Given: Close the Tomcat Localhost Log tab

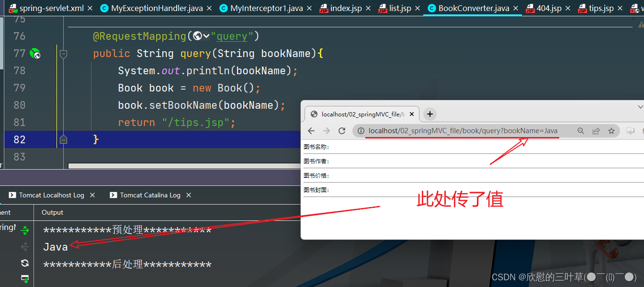Looking at the screenshot, I should coord(92,195).
